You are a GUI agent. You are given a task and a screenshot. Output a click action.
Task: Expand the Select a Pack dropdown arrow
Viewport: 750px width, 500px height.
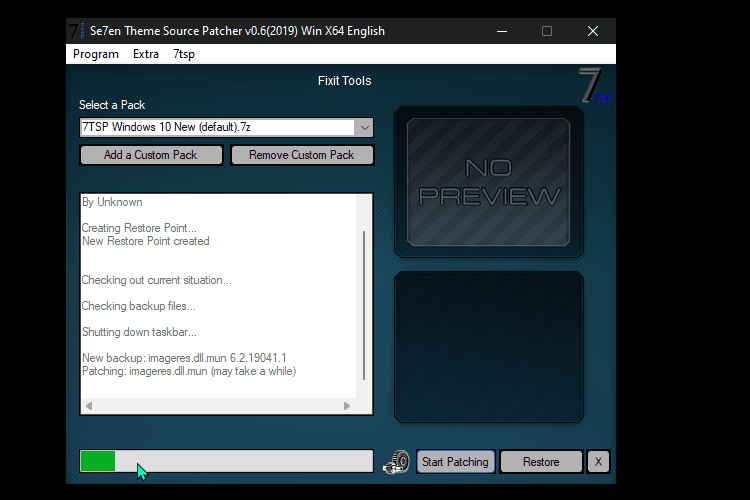click(364, 128)
